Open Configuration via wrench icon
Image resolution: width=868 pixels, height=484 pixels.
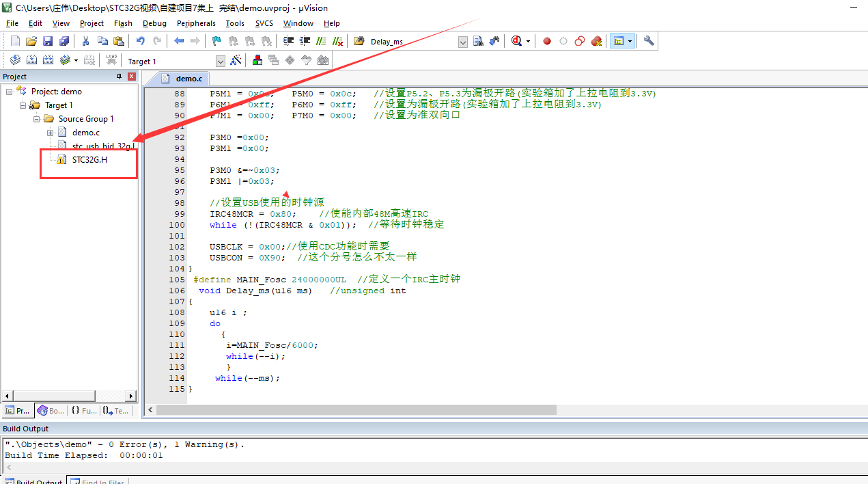point(649,41)
